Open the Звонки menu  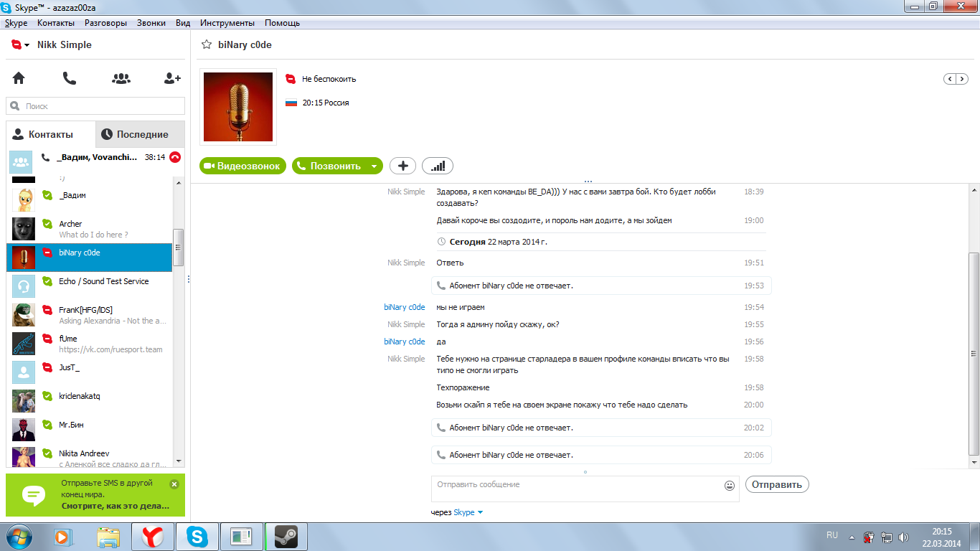point(151,23)
